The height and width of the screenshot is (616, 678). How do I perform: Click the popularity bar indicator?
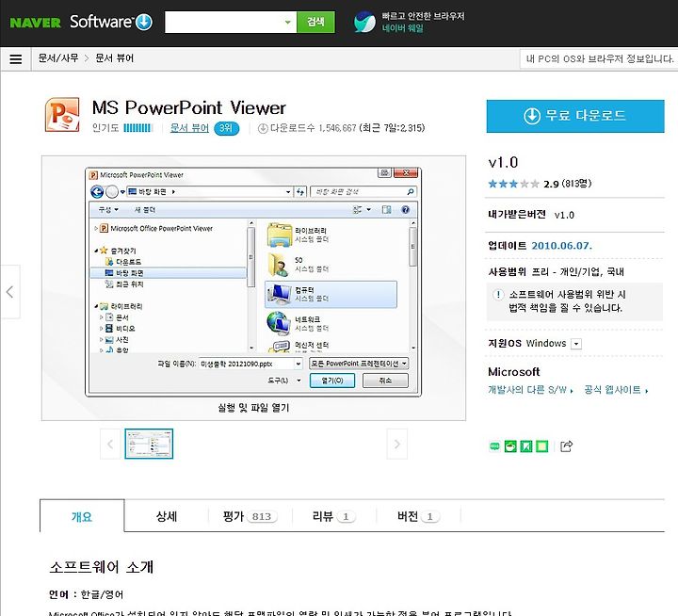click(137, 128)
